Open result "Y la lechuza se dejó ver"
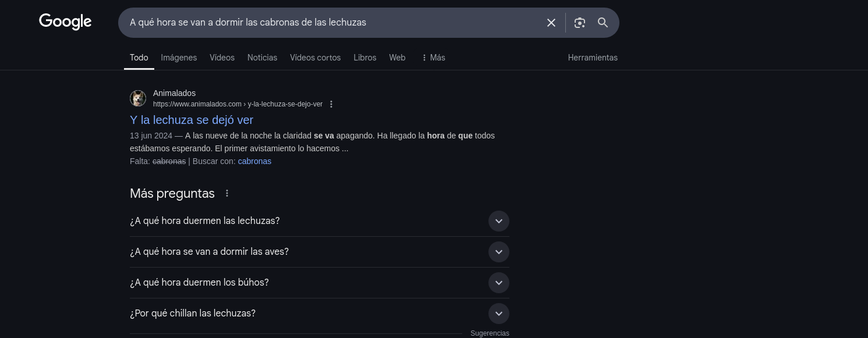This screenshot has width=868, height=338. point(192,120)
